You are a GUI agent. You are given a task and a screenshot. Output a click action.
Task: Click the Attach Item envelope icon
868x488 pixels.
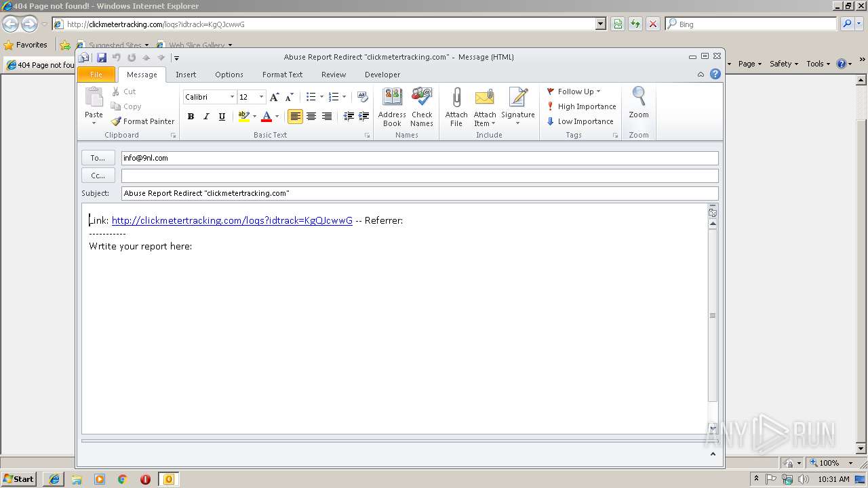coord(485,98)
